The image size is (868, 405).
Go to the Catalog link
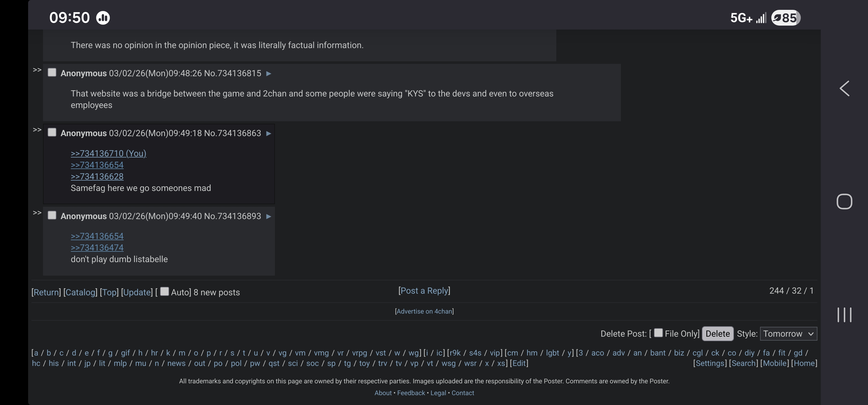[x=80, y=292]
